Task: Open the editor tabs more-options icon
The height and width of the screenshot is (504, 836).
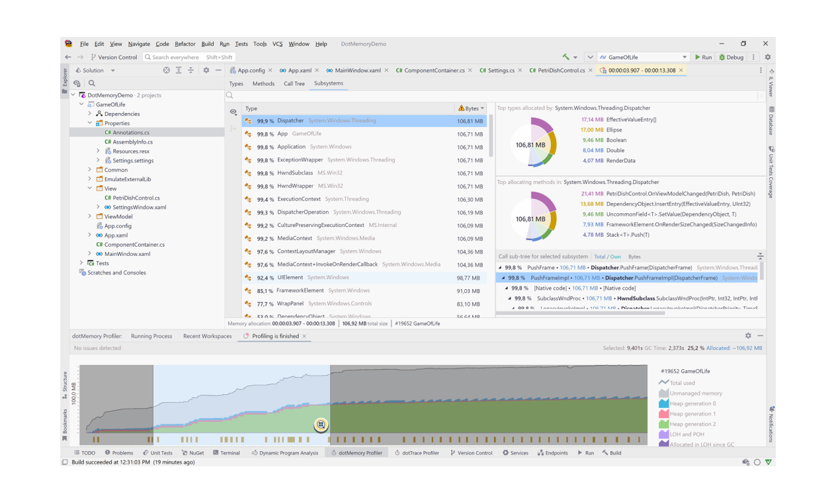Action: (x=761, y=70)
